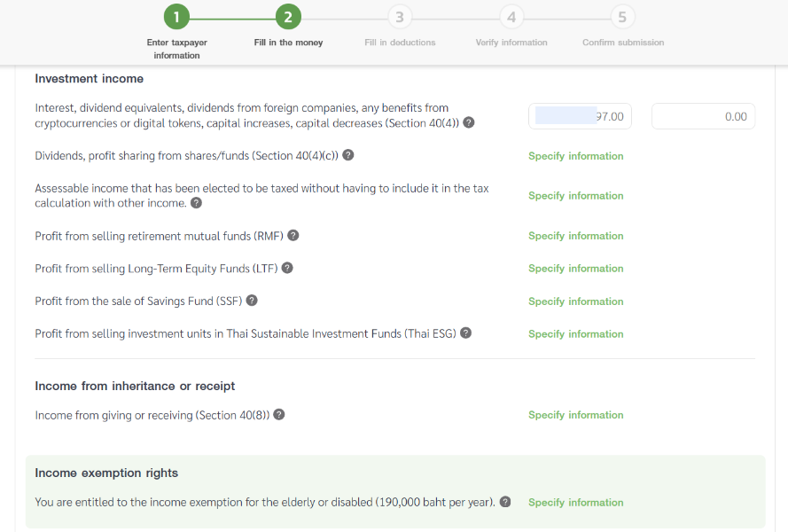Open help icon next to Savings Fund (SSF)
This screenshot has width=788, height=532.
coord(252,301)
